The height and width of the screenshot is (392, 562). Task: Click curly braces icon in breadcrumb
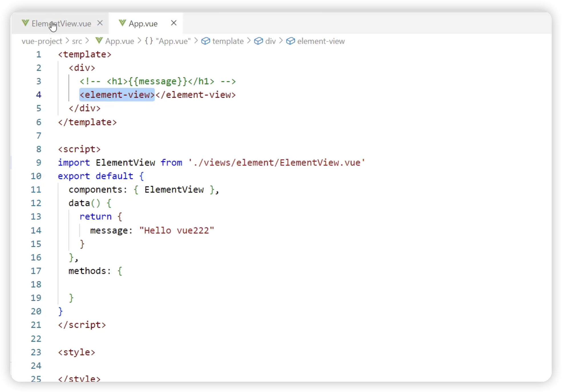149,41
